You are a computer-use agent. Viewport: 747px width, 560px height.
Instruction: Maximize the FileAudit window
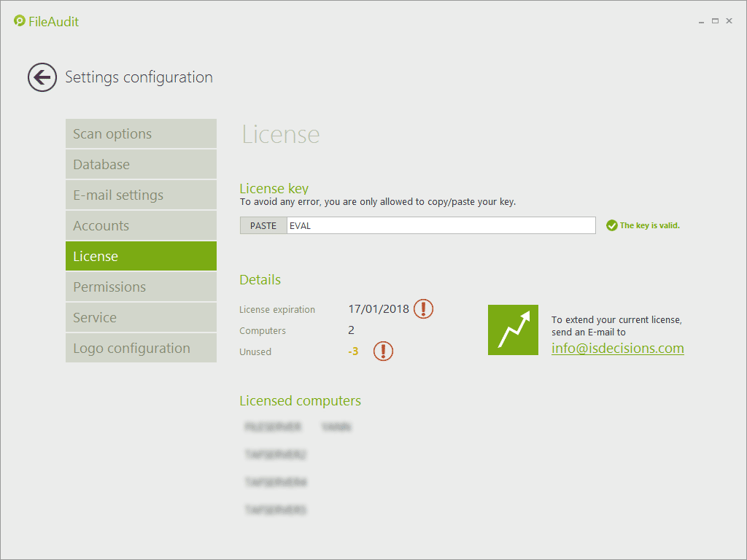click(715, 21)
